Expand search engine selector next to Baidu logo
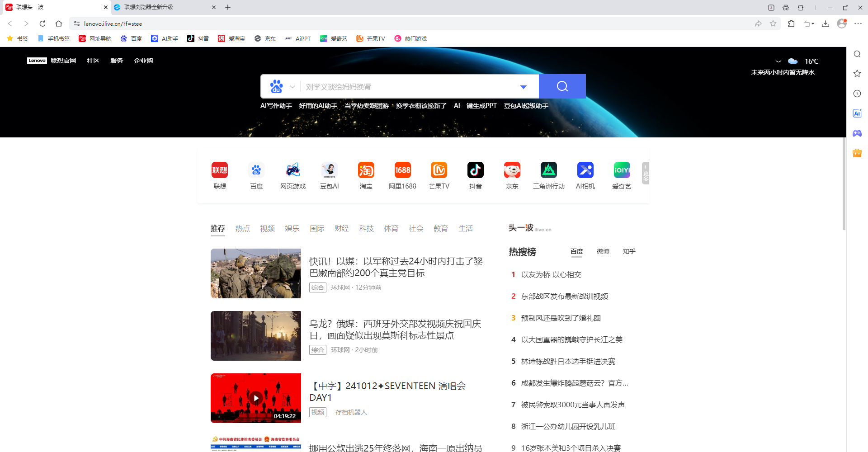Viewport: 868px width, 452px height. [292, 87]
